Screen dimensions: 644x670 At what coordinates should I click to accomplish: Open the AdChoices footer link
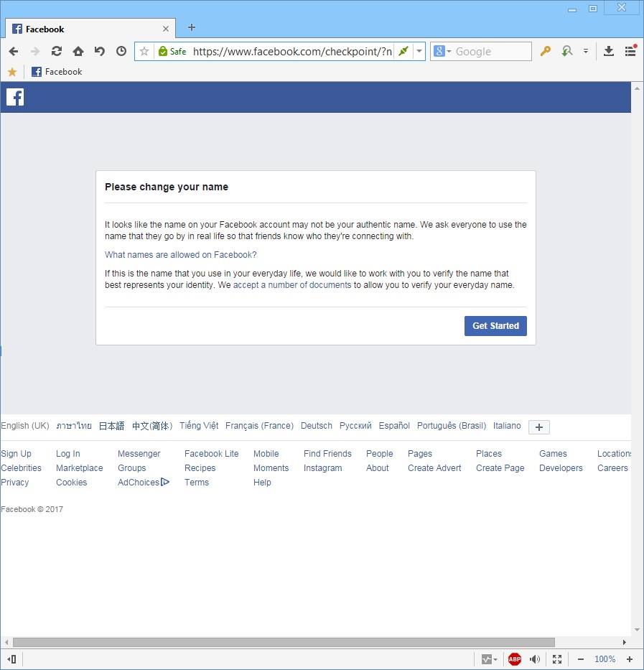tap(144, 483)
